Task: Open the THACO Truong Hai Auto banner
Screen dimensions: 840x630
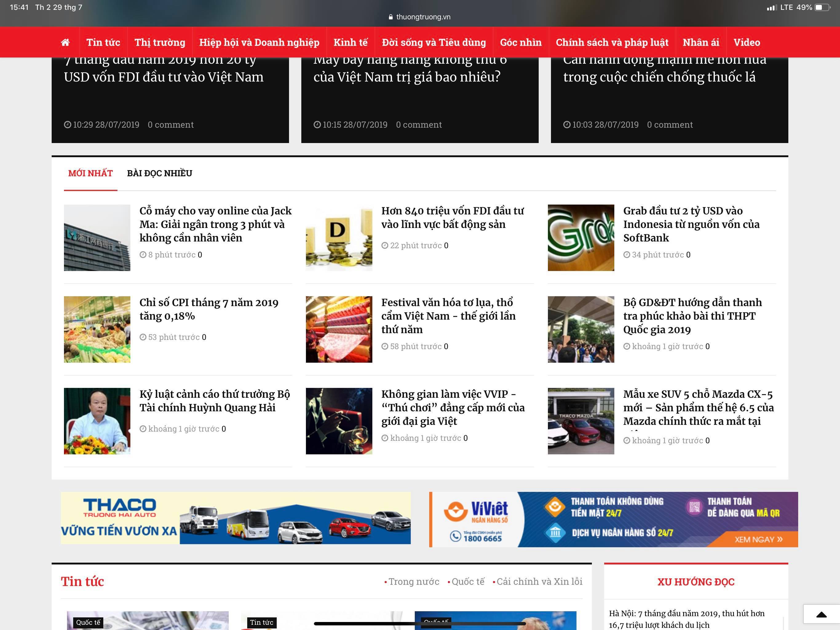Action: 236,518
